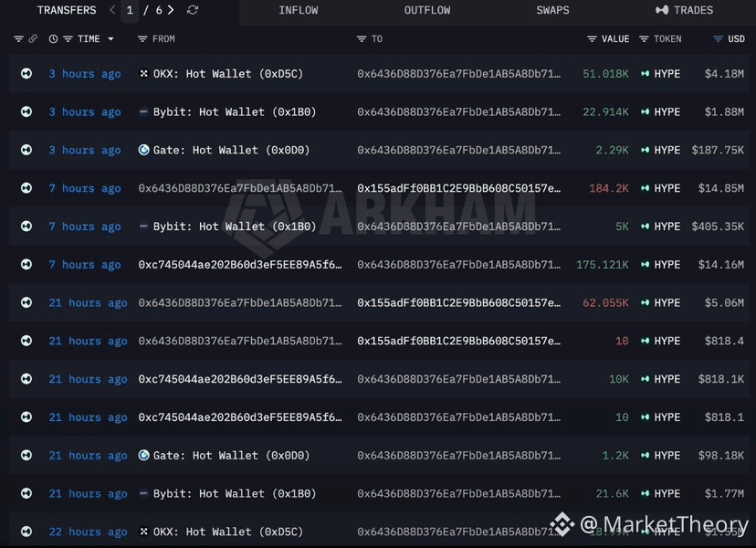Open Bybit: Hot Wallet in 21.6K row

235,493
